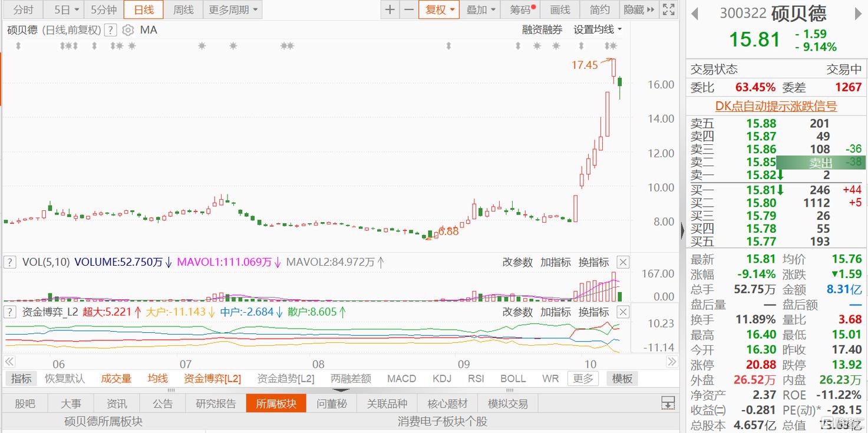This screenshot has width=868, height=433.
Task: Click the zoom in plus icon
Action: coord(390,9)
